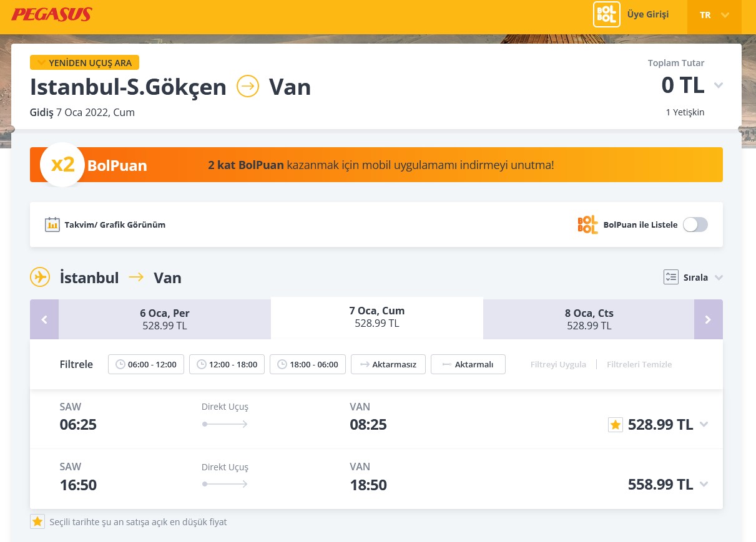Go to previous dates with left arrow

click(x=44, y=319)
